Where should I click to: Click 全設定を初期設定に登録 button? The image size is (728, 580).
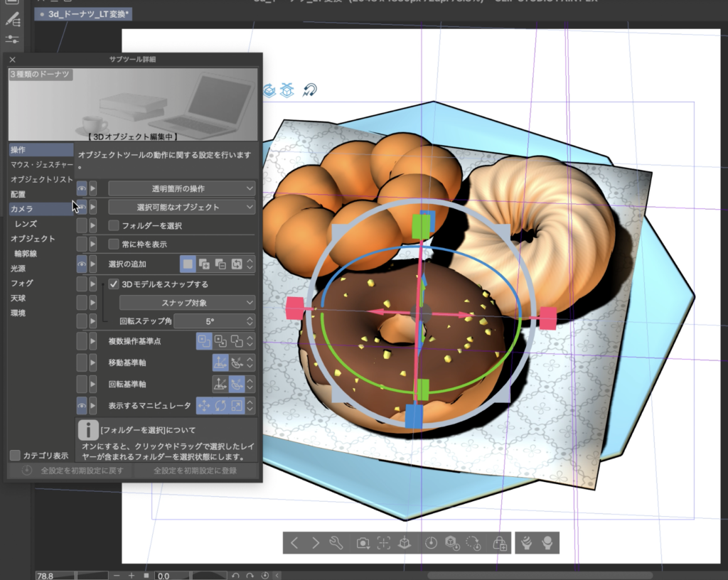pyautogui.click(x=196, y=471)
